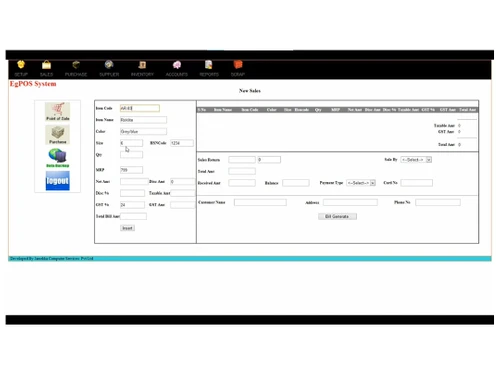The width and height of the screenshot is (500, 375).
Task: Click the Balance input field
Action: click(296, 183)
